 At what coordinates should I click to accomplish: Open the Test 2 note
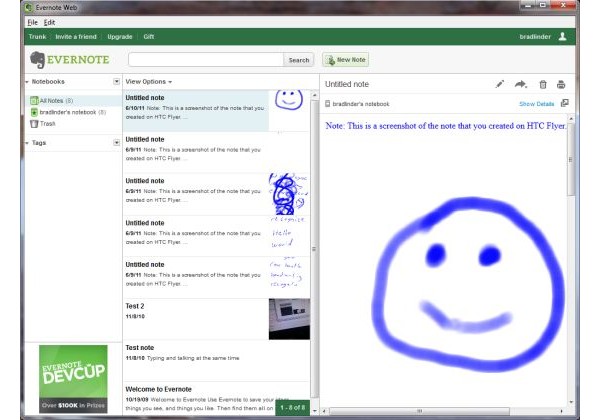coord(216,319)
